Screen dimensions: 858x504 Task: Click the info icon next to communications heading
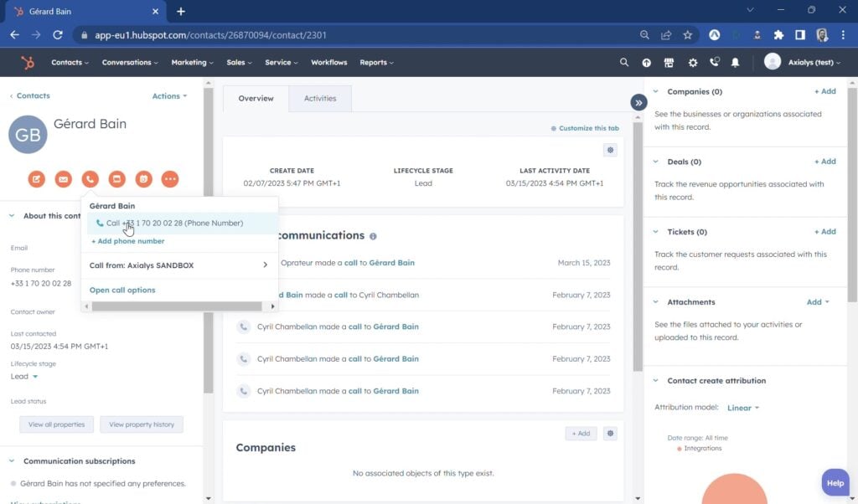pyautogui.click(x=373, y=236)
